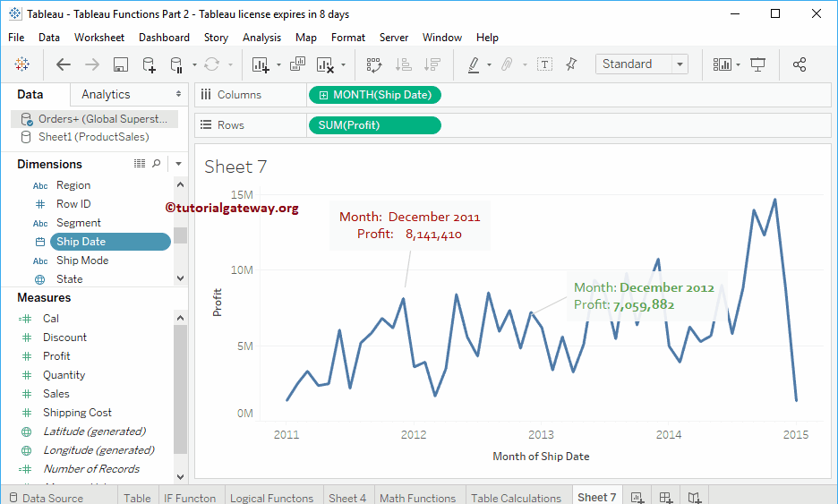The height and width of the screenshot is (504, 838).
Task: Click the Clear Sheet icon
Action: (325, 64)
